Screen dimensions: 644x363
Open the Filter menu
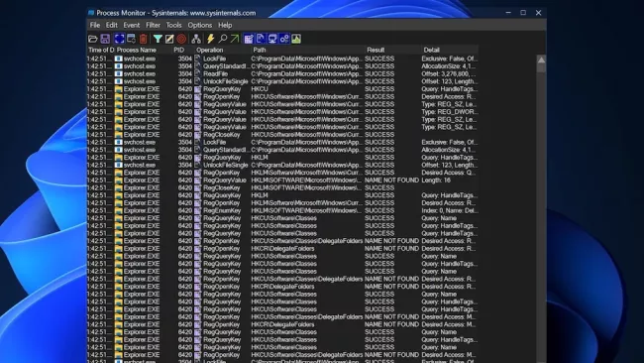click(x=153, y=25)
